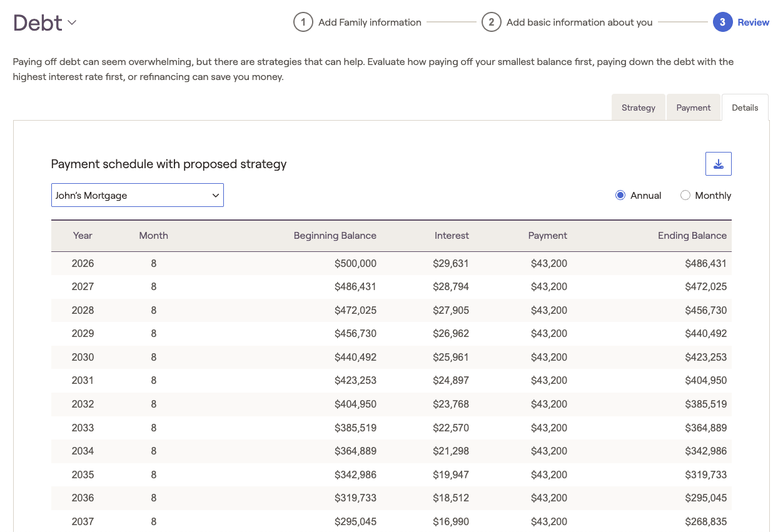Click the Month column header
This screenshot has width=783, height=532.
point(154,236)
